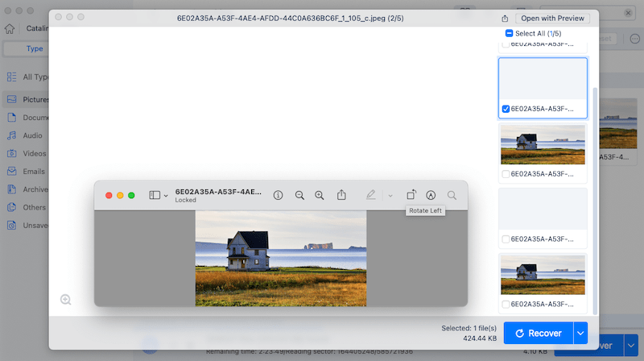Click the Unsaved file icon in sidebar
The height and width of the screenshot is (361, 644).
[12, 226]
